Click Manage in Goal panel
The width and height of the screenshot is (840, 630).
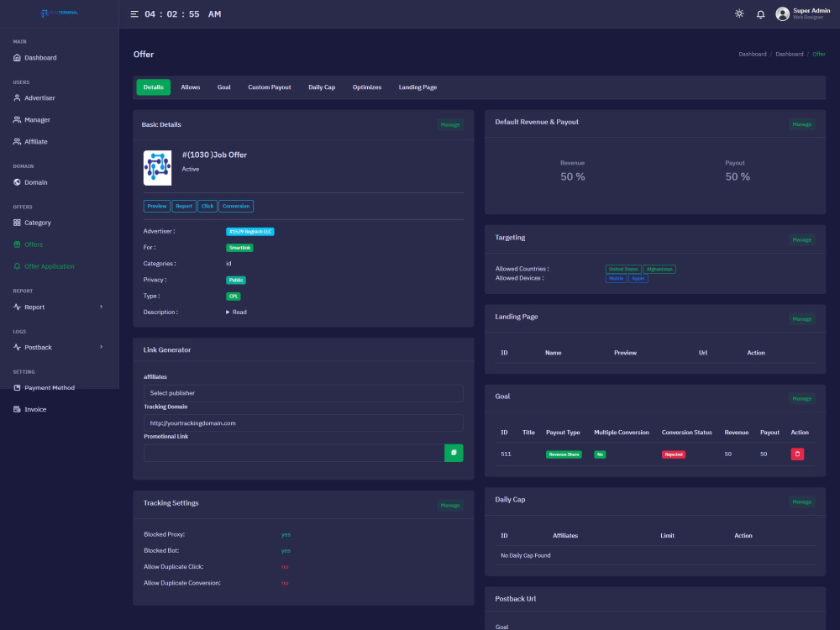click(802, 398)
